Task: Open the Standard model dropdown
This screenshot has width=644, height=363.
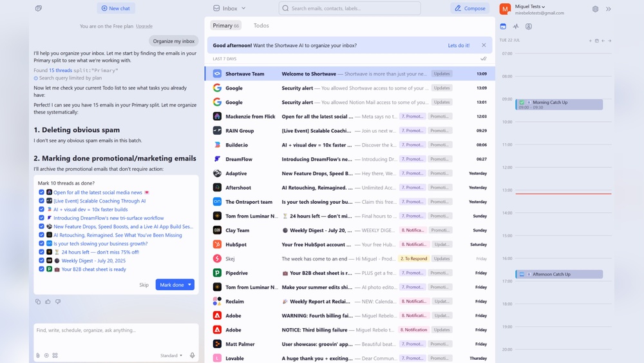Action: pos(171,355)
